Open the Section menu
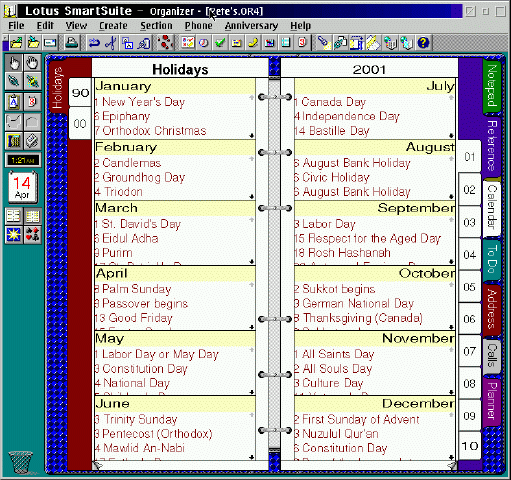 [x=156, y=26]
